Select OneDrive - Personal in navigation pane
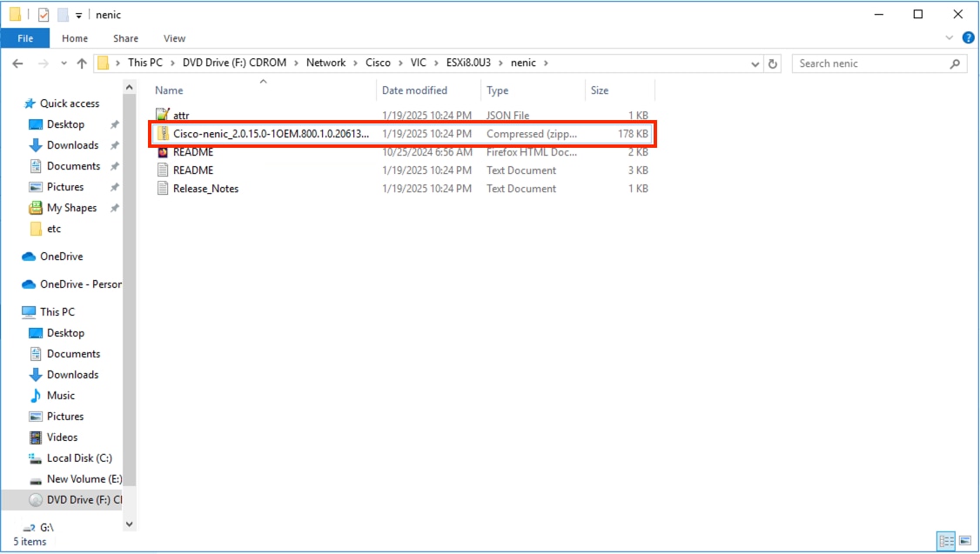Image resolution: width=980 pixels, height=554 pixels. pos(81,284)
